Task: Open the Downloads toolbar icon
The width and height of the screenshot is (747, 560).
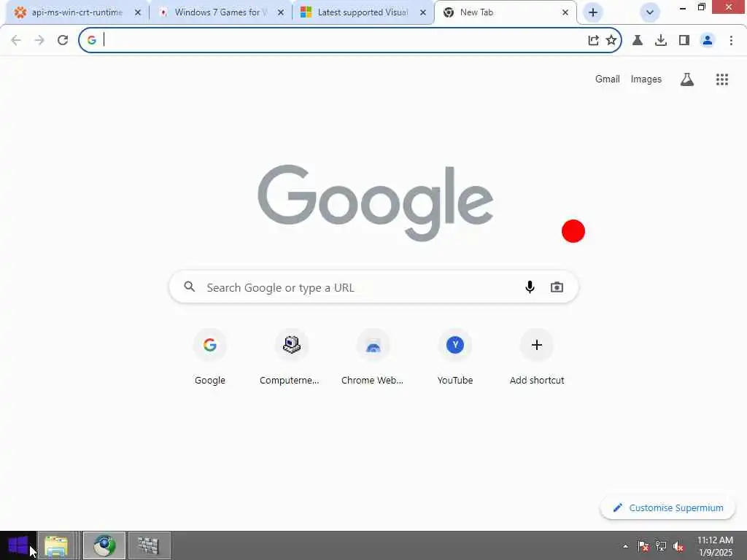Action: (x=661, y=41)
